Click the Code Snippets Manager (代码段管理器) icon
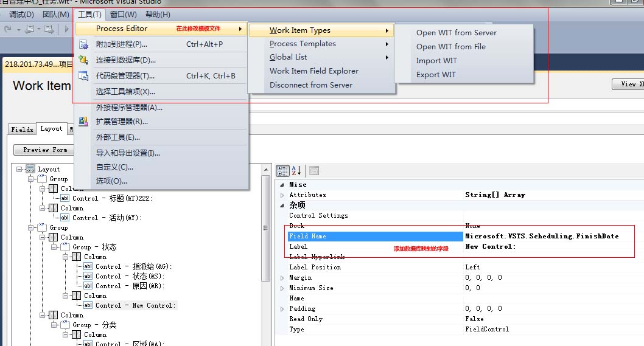This screenshot has height=346, width=644. coord(84,76)
